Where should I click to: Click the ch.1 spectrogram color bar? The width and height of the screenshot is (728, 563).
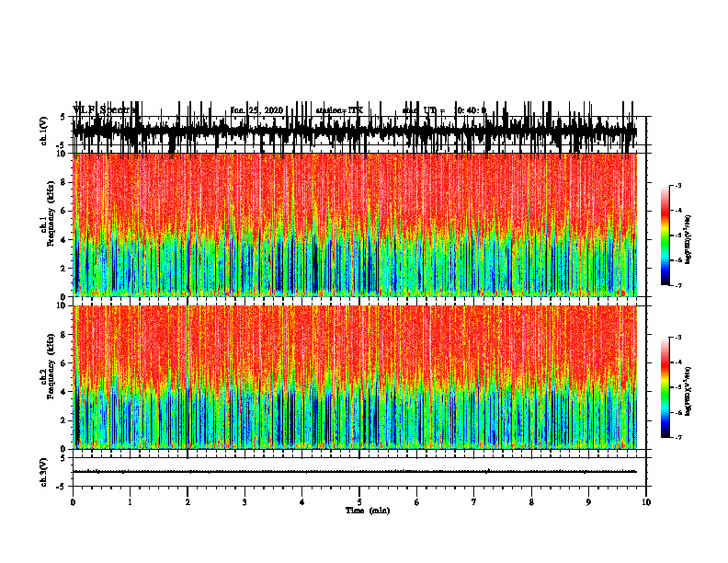click(665, 236)
